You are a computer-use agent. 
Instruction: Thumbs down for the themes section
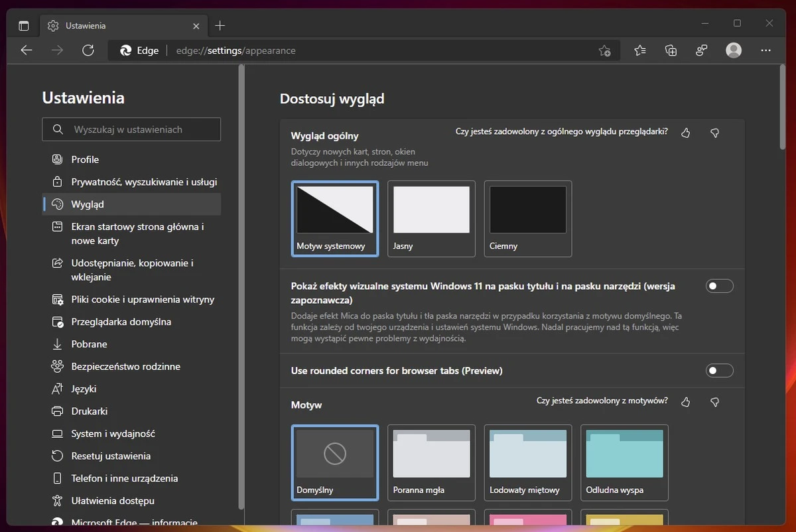(714, 402)
